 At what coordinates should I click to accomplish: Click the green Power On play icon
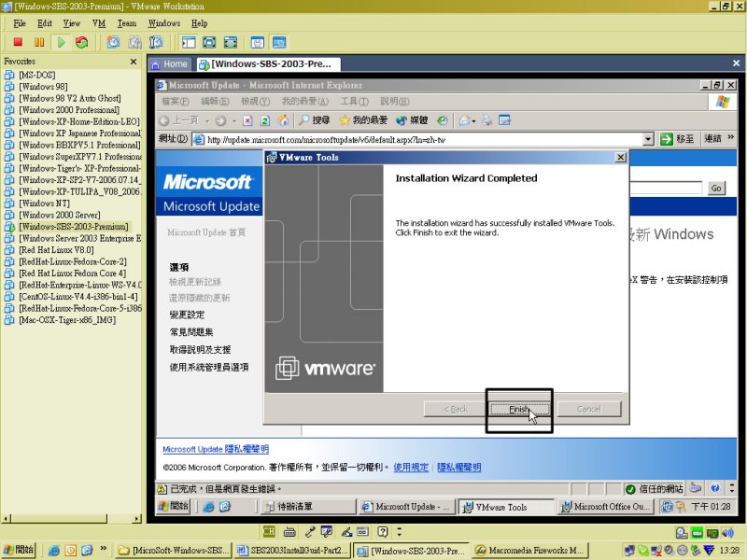coord(61,42)
